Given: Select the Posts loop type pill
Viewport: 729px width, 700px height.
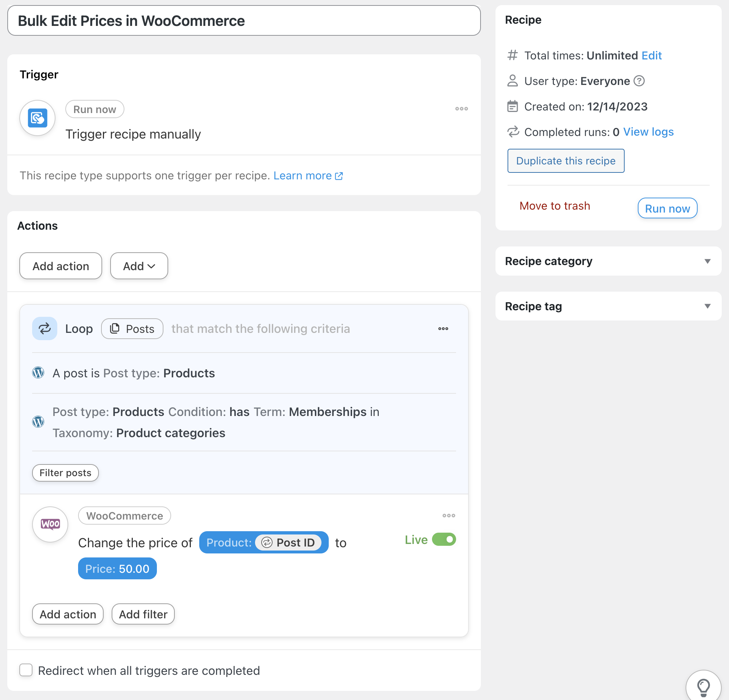Looking at the screenshot, I should [x=132, y=328].
